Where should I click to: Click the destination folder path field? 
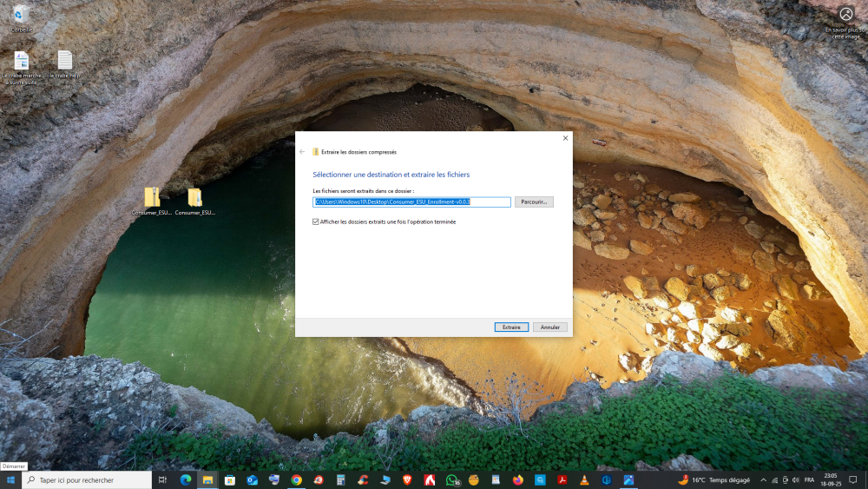pos(411,202)
